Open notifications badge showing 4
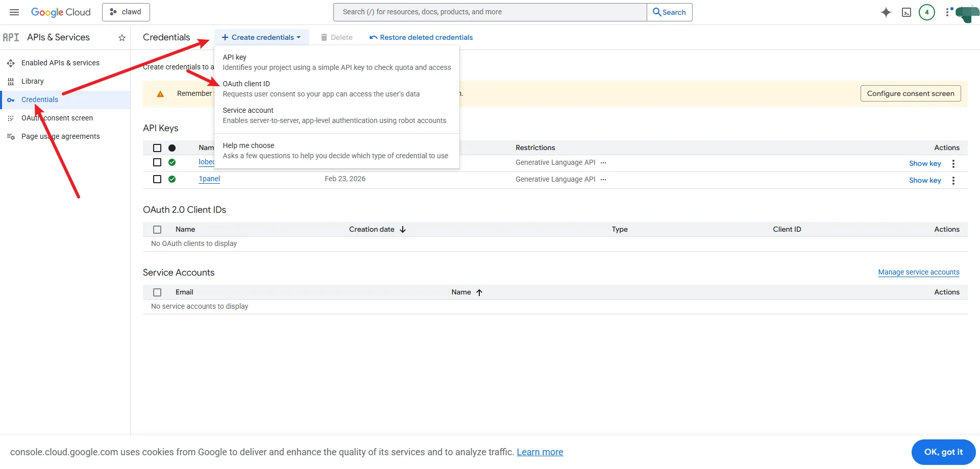The image size is (980, 469). coord(926,12)
